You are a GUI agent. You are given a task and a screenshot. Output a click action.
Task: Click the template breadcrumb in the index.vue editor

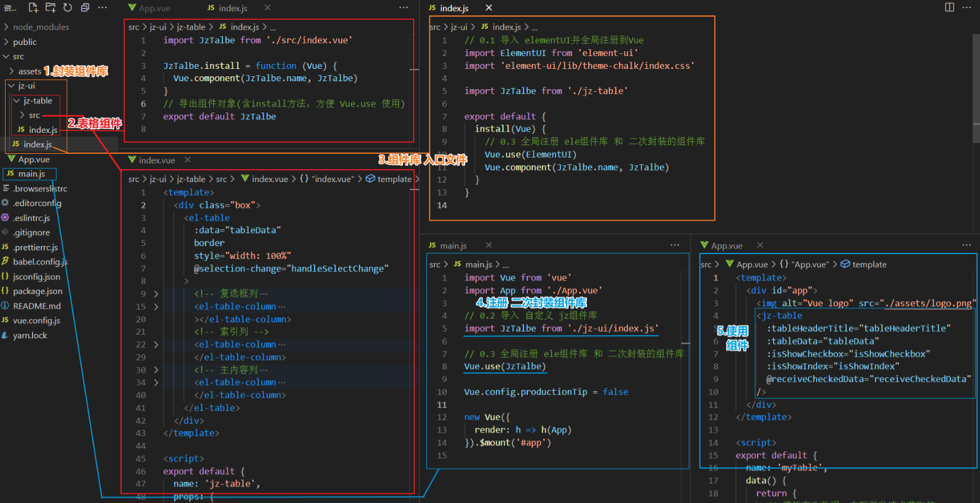(x=388, y=179)
